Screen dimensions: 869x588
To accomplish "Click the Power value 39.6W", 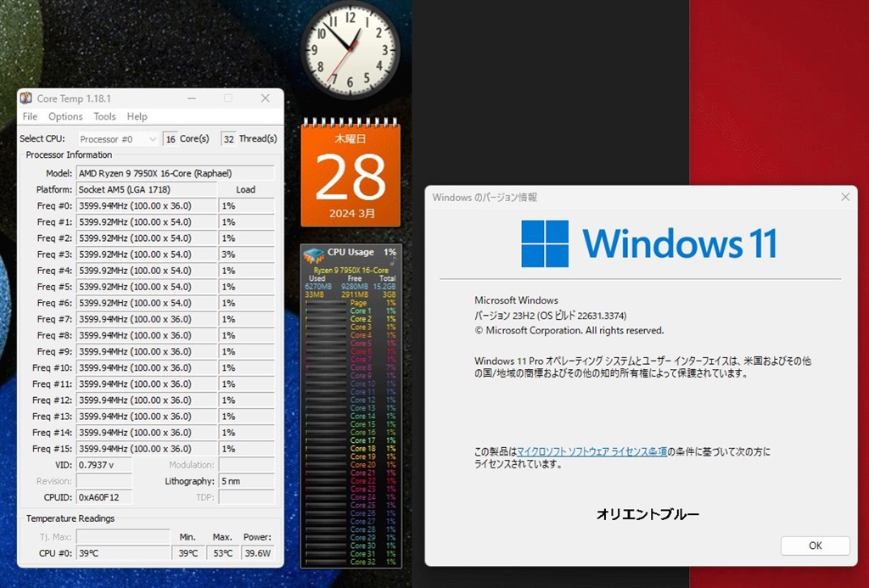I will coord(258,553).
